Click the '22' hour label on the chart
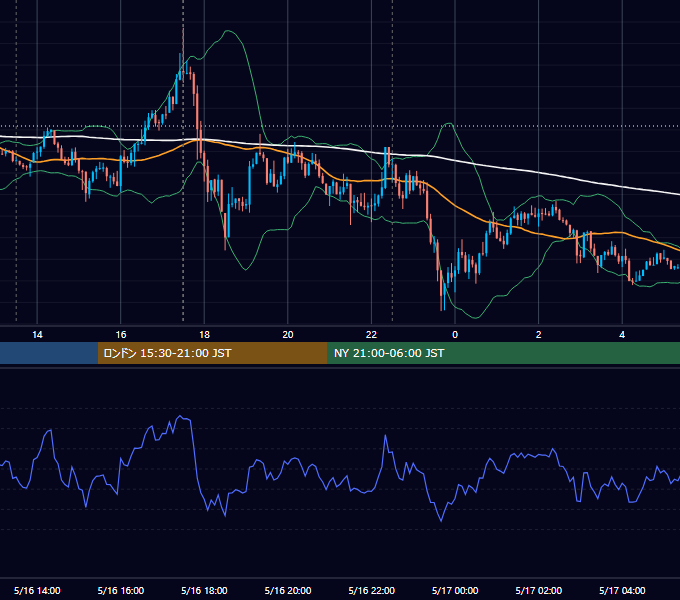This screenshot has width=680, height=600. (372, 335)
